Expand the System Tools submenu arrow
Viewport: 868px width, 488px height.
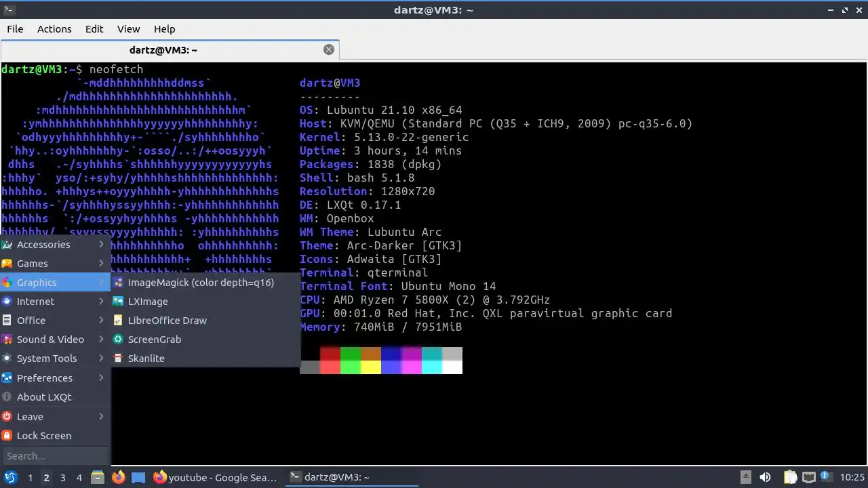[x=102, y=359]
